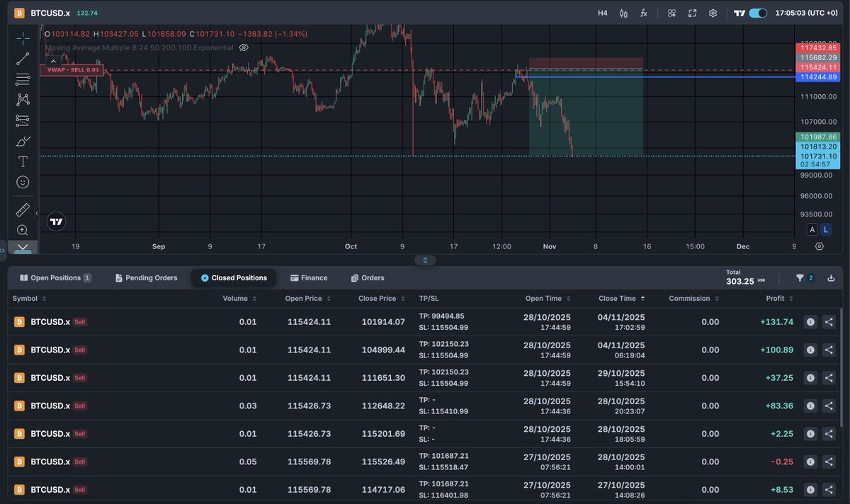Sort by Volume column

pos(239,299)
